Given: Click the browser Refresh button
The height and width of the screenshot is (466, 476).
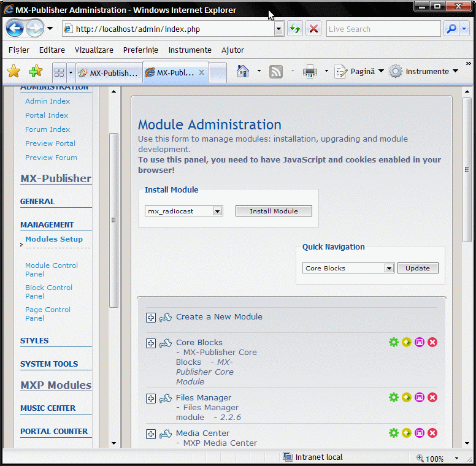Looking at the screenshot, I should [295, 29].
